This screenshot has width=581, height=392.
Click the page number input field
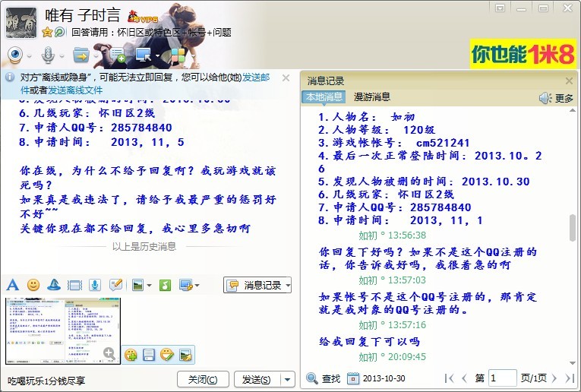coord(502,378)
